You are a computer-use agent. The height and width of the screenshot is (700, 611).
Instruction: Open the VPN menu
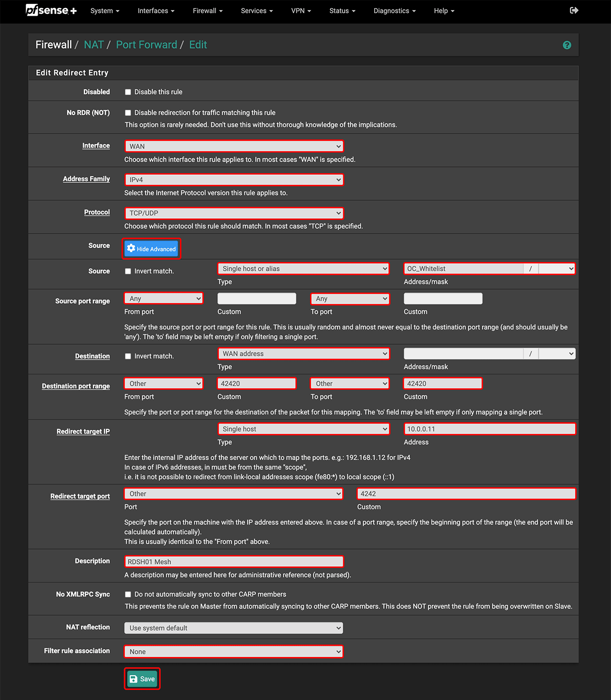[301, 11]
